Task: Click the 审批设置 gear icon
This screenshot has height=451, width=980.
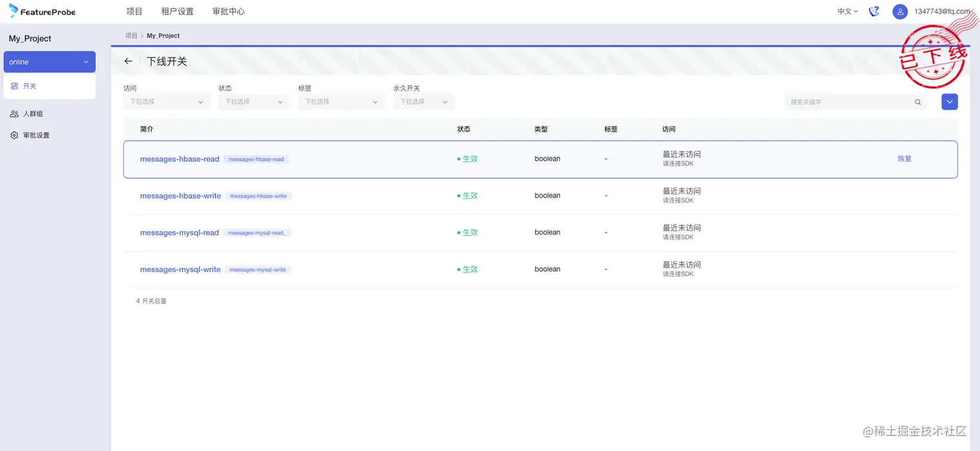Action: click(14, 135)
